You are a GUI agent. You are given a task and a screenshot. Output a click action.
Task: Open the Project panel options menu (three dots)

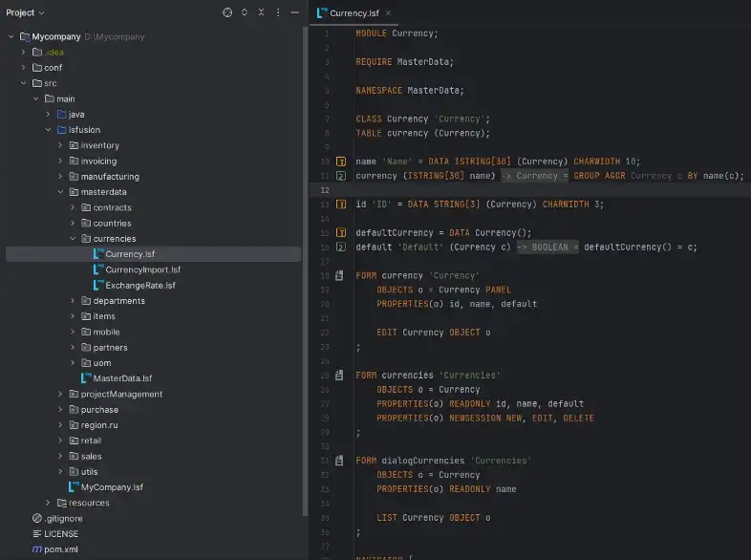[x=278, y=13]
